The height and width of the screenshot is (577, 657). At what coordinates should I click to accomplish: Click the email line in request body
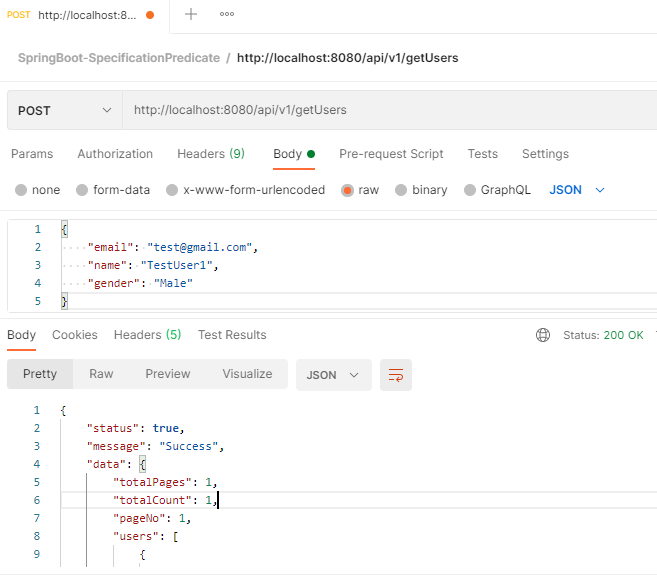(x=172, y=247)
